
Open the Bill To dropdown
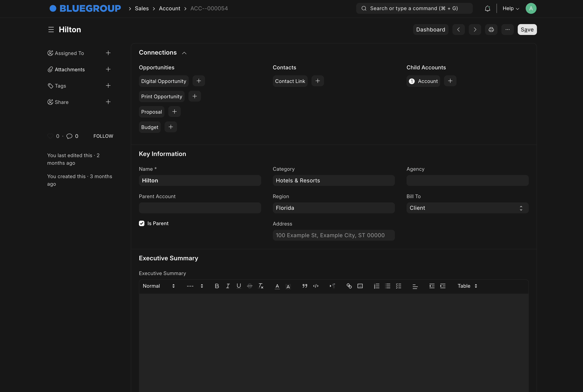(467, 208)
